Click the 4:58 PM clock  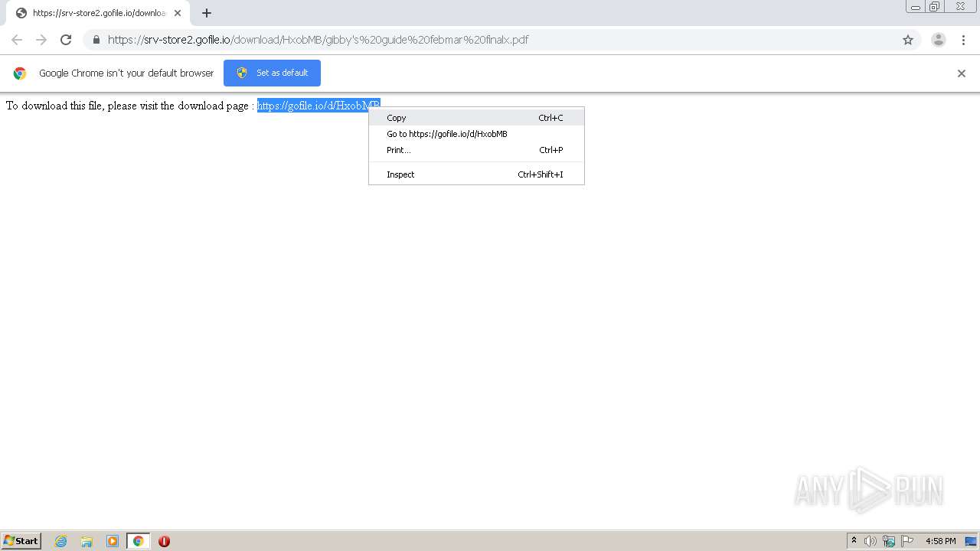click(940, 541)
